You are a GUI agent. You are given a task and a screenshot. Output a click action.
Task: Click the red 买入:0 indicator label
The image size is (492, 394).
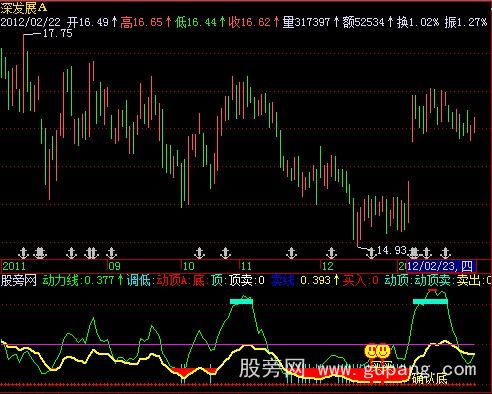point(360,280)
